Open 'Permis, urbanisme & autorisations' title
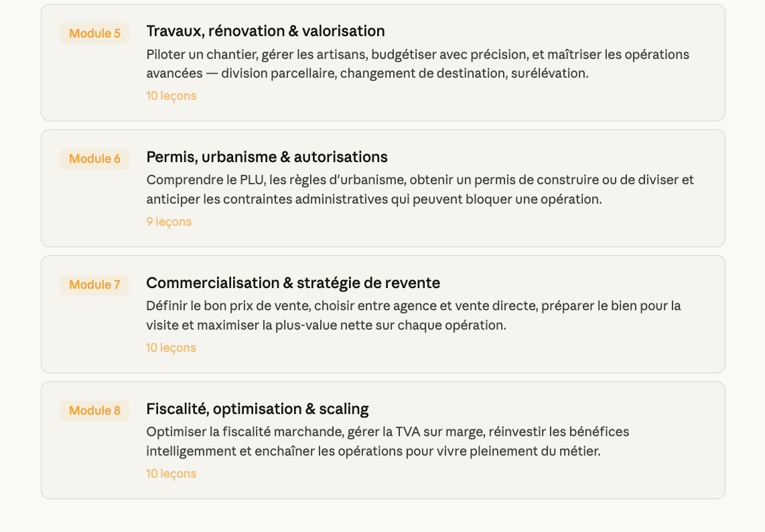This screenshot has width=765, height=532. 267,157
